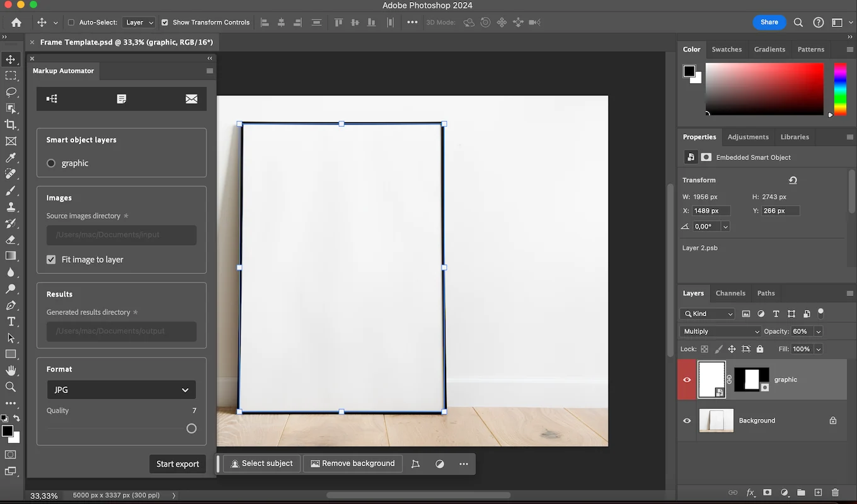Viewport: 857px width, 504px height.
Task: Click the rainbow hue strip in Color panel
Action: pos(840,89)
